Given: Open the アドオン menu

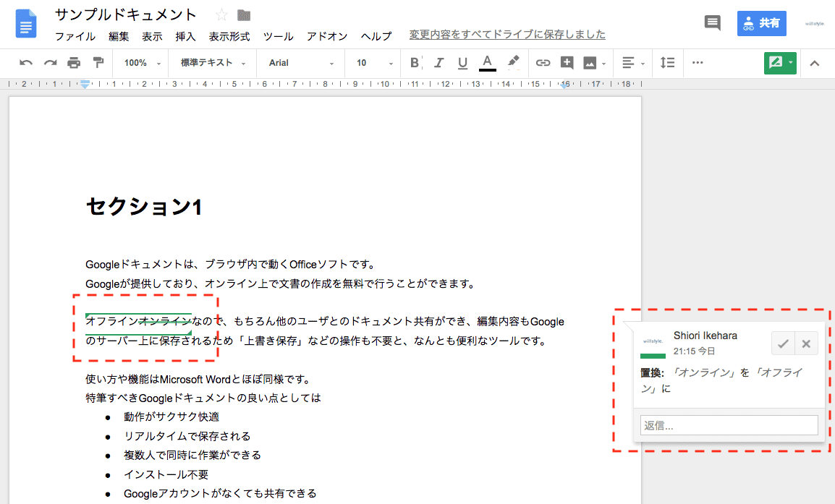Looking at the screenshot, I should 327,36.
